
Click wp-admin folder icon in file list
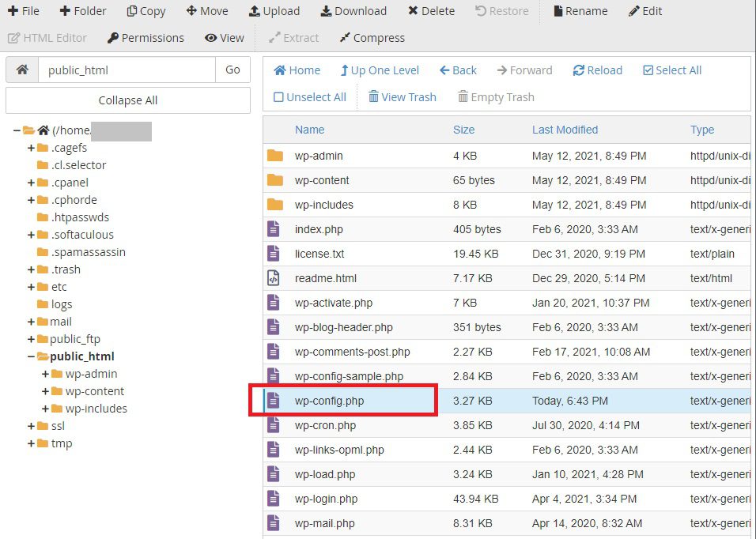coord(275,156)
